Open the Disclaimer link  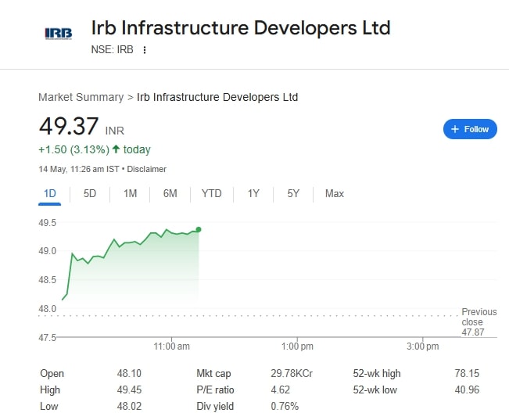(146, 169)
